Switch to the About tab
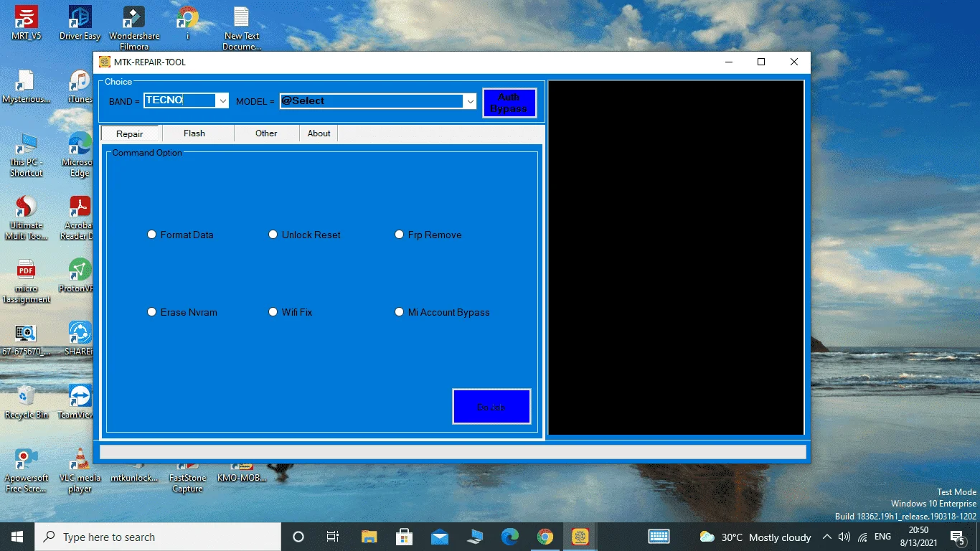This screenshot has height=551, width=980. coord(319,133)
